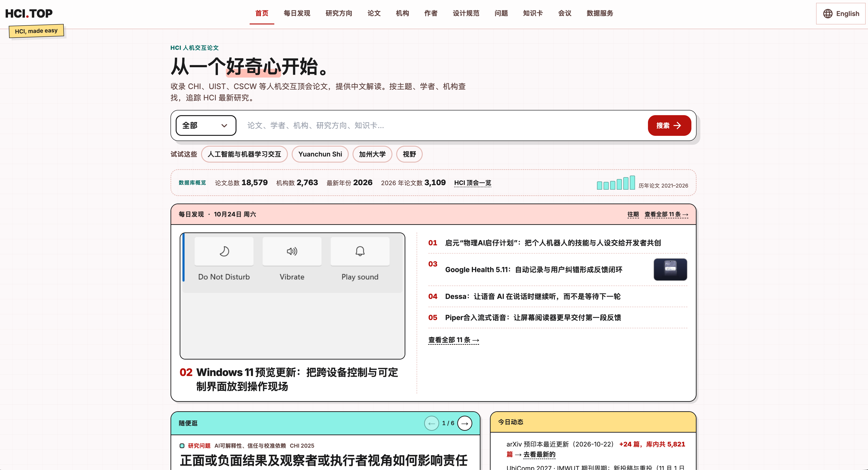Screen dimensions: 868x470
Task: Open the 全部 search scope dropdown
Action: 206,125
